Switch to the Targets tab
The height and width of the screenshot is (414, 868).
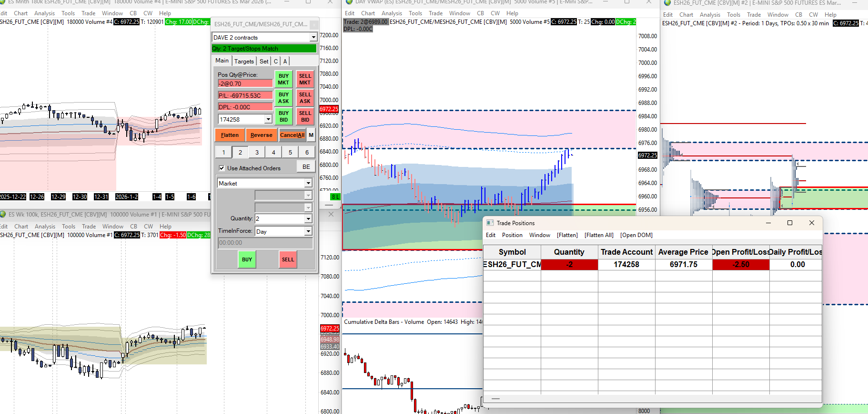(244, 61)
